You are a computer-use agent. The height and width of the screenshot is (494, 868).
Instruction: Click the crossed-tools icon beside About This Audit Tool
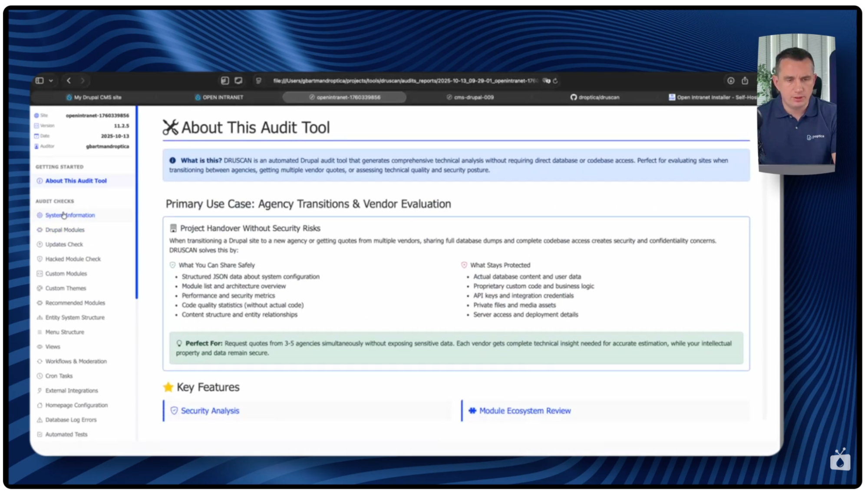171,128
